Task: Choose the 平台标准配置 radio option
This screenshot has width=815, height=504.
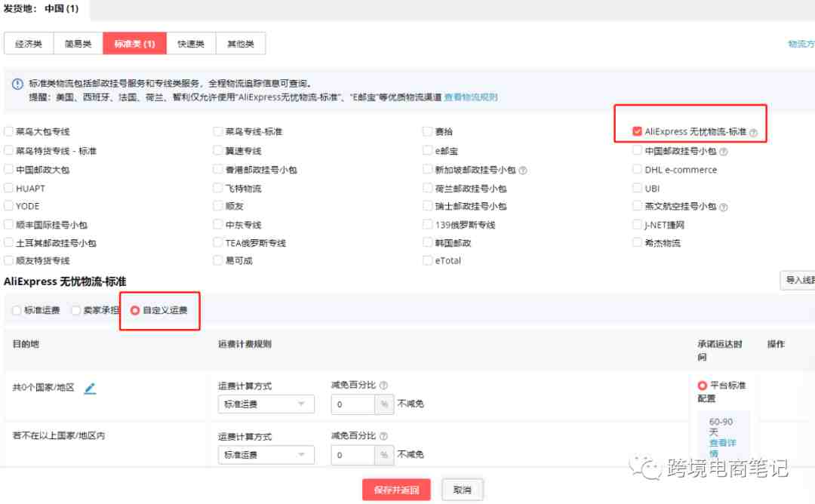Action: [x=703, y=386]
